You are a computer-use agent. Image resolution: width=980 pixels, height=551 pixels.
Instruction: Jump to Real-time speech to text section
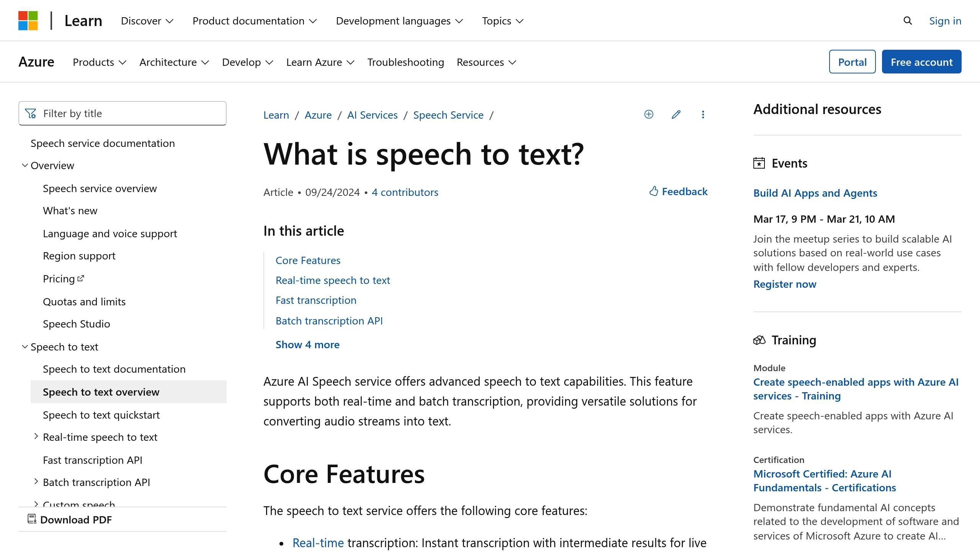(x=333, y=280)
